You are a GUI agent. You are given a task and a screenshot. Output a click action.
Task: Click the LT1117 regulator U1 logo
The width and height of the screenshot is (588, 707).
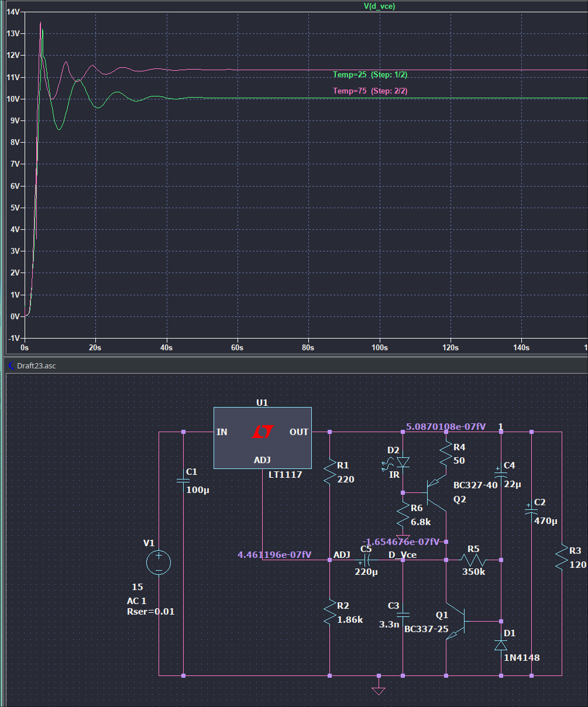[x=262, y=433]
